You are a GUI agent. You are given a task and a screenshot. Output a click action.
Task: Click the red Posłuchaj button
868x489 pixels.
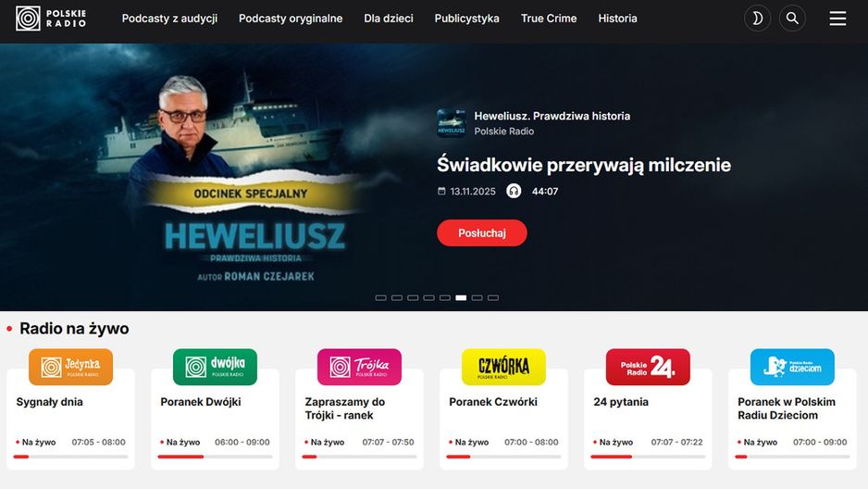[481, 233]
